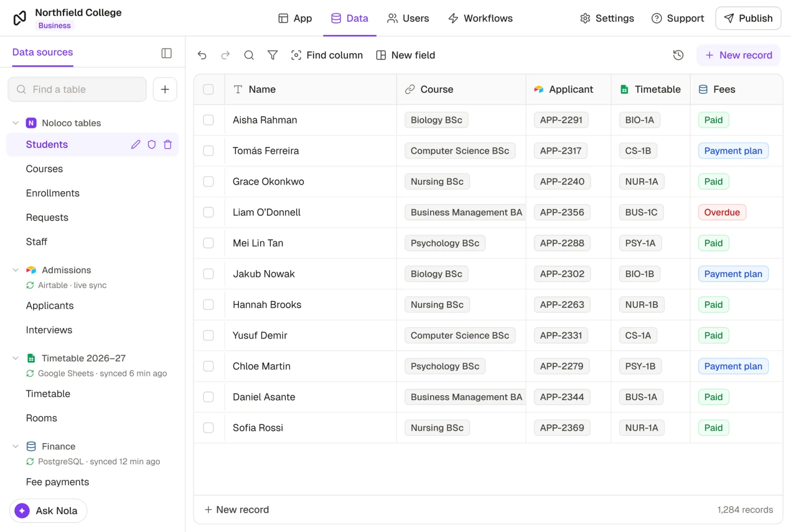
Task: Check the Liam O'Donnell row checkbox
Action: point(209,212)
